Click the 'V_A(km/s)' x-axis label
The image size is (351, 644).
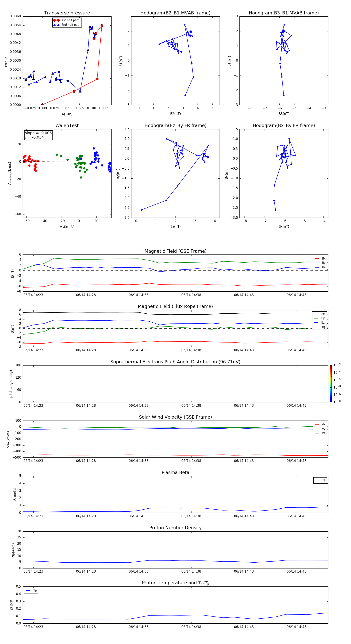67,227
